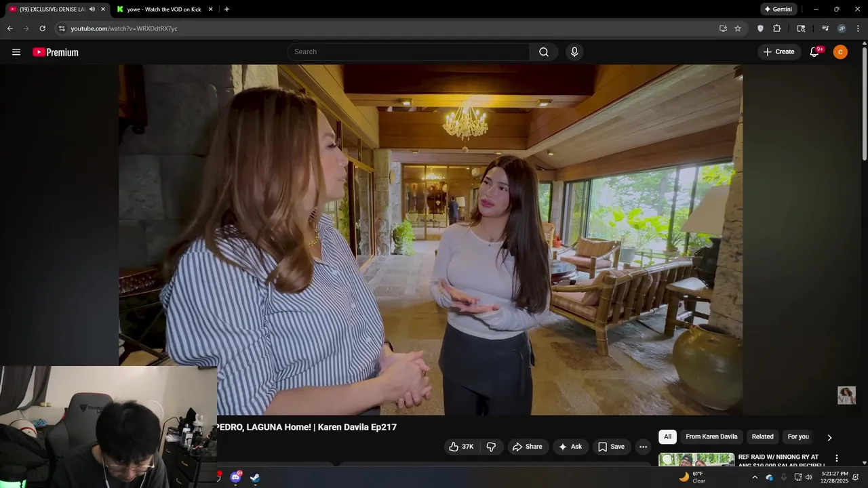View site information icon in address bar
The image size is (868, 488).
pyautogui.click(x=62, y=28)
